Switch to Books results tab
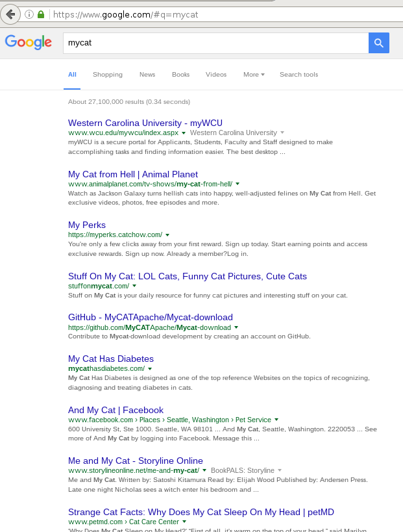Screen dimensions: 403x532 click(180, 75)
